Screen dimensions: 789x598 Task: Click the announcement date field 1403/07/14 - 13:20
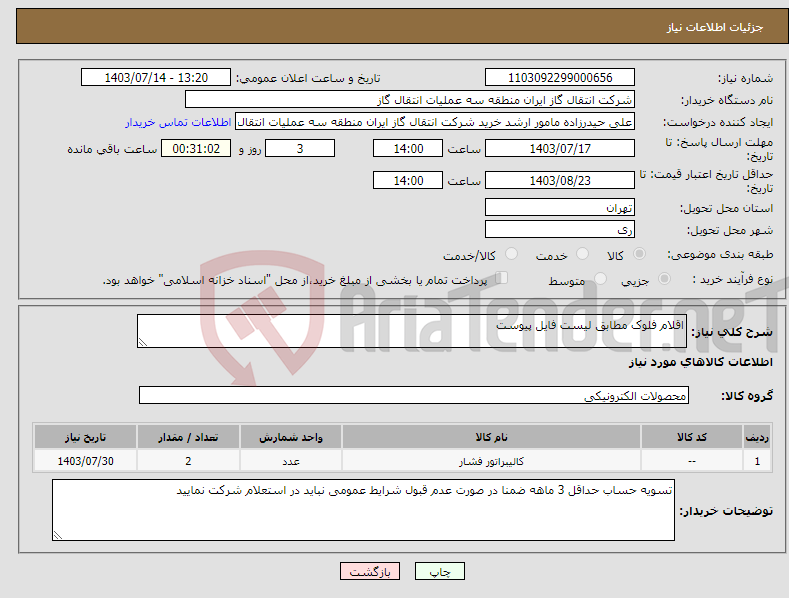156,78
